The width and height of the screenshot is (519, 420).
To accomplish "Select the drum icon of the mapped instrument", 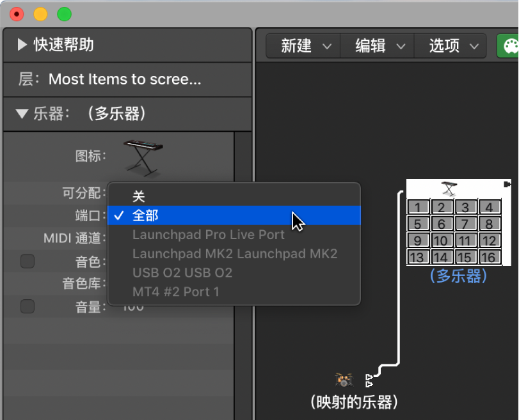I will tap(344, 378).
